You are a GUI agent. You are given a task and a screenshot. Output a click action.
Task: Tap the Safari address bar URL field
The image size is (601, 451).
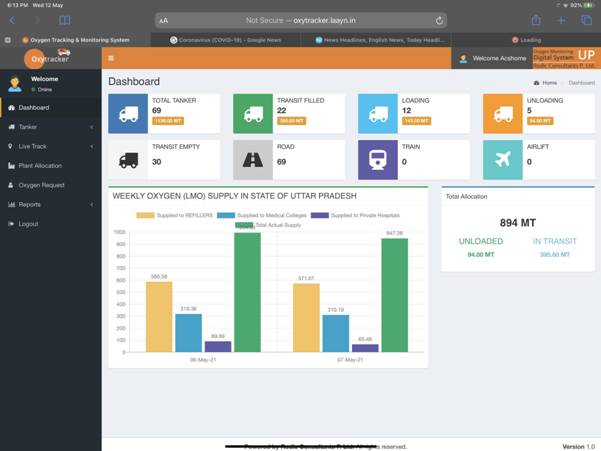[x=300, y=20]
